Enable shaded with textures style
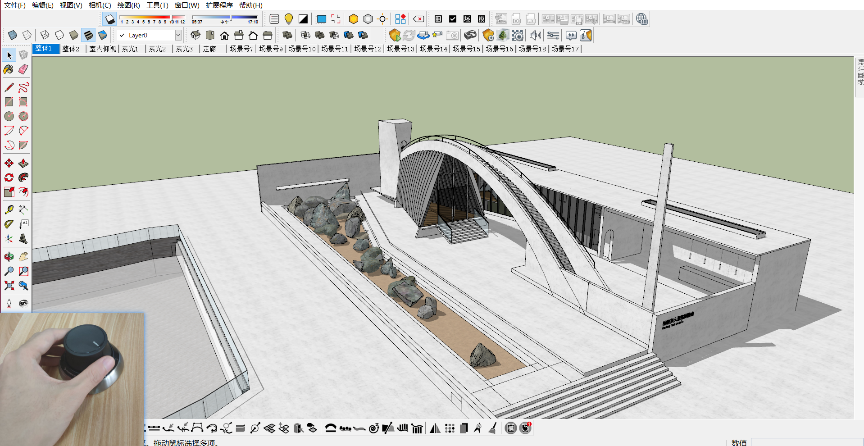This screenshot has height=446, width=864. pyautogui.click(x=87, y=35)
